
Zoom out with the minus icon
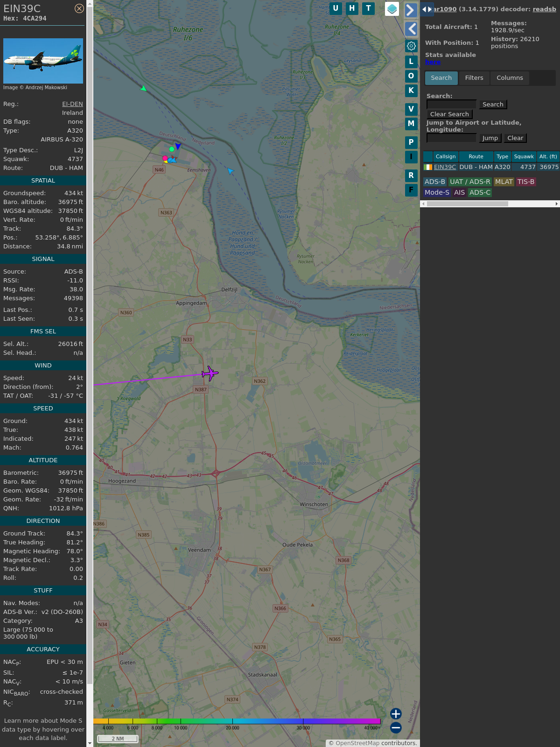coord(396,727)
